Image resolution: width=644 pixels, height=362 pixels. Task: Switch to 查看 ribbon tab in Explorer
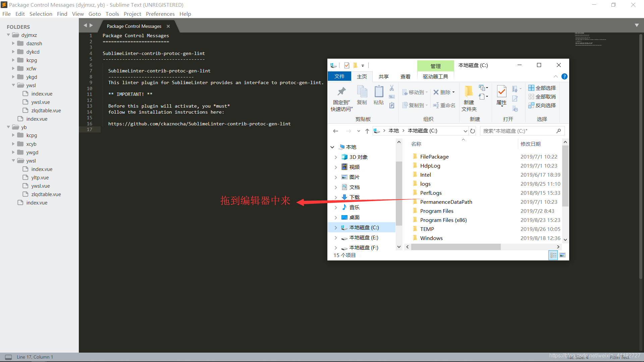[405, 76]
